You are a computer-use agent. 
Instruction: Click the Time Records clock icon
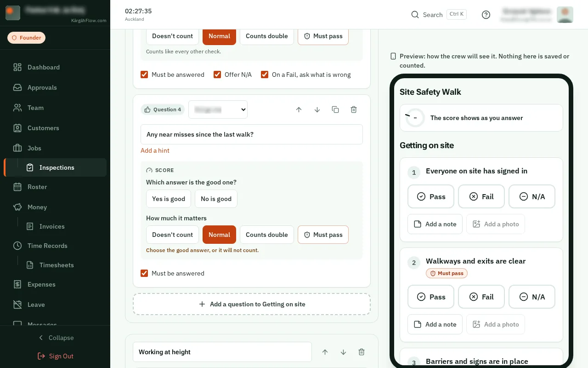point(17,246)
